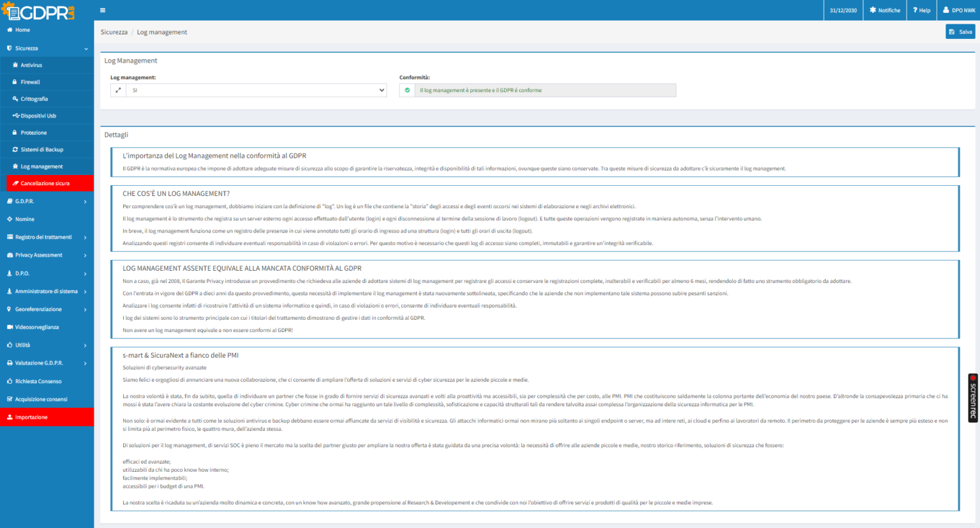980x528 pixels.
Task: Click the expand arrows beside Log management selector
Action: point(117,90)
